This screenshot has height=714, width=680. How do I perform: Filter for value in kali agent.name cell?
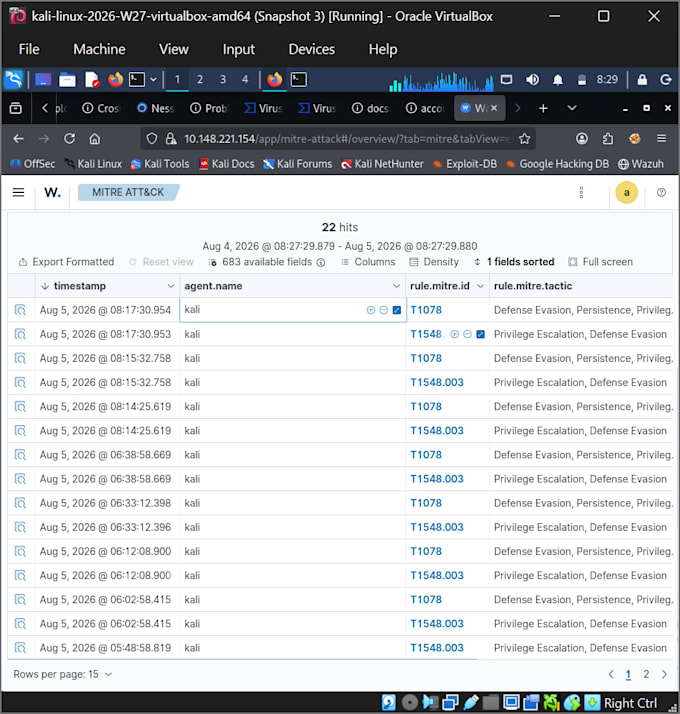point(371,310)
